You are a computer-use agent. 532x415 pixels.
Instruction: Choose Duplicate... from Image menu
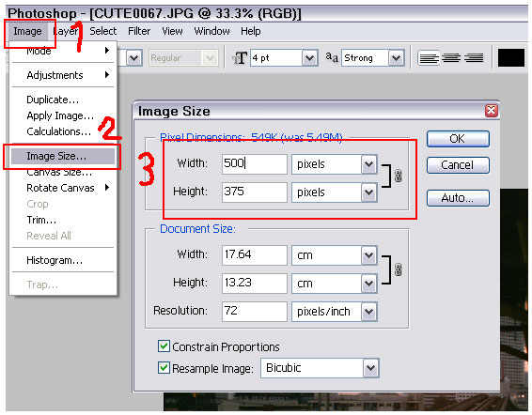[63, 100]
